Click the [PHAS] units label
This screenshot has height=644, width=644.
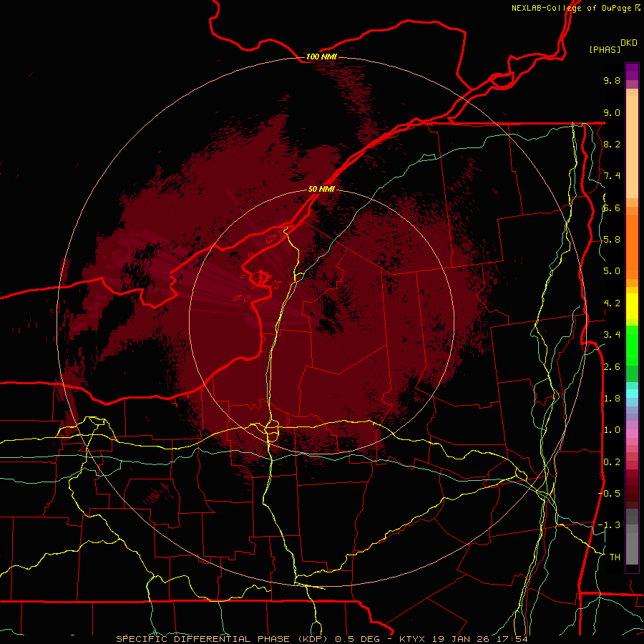[605, 49]
